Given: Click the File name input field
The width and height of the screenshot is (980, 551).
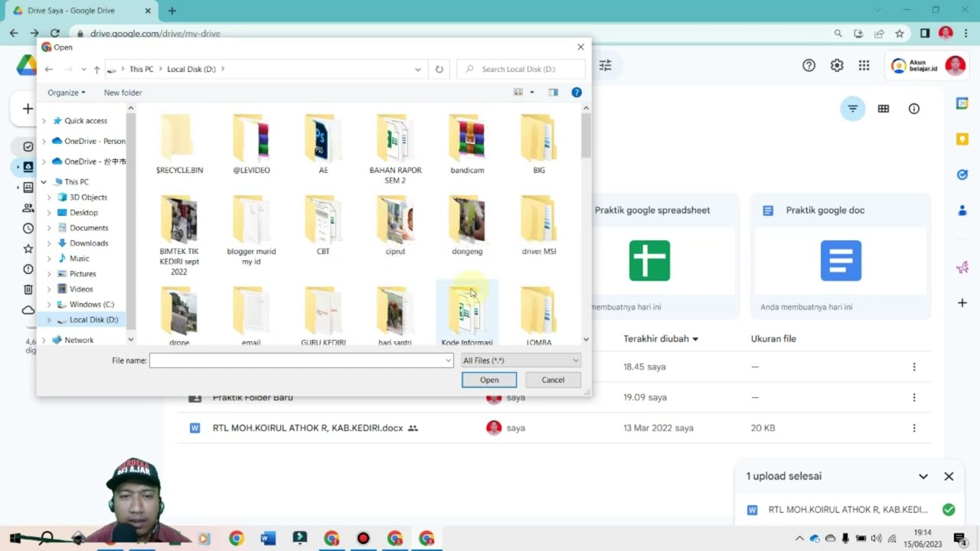Looking at the screenshot, I should click(301, 360).
